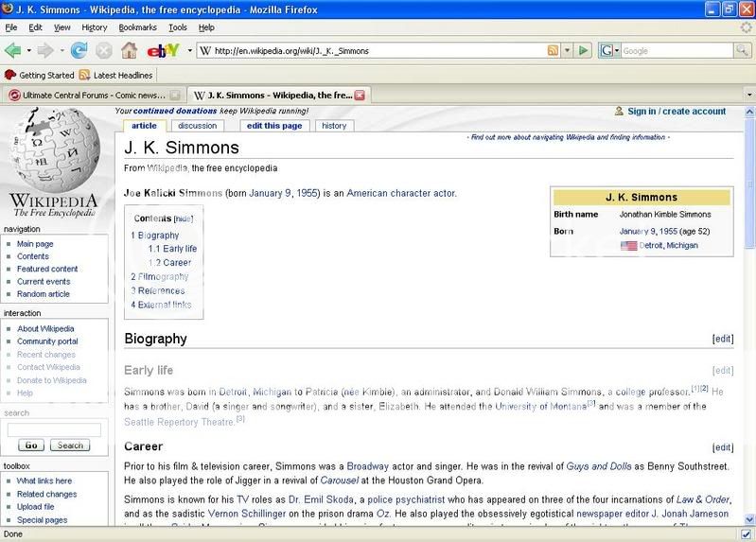Image resolution: width=756 pixels, height=542 pixels.
Task: Click the Search button in sidebar
Action: tap(70, 446)
